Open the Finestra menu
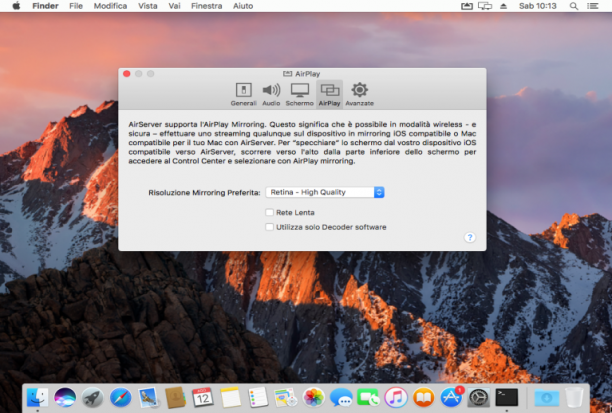 coord(206,6)
